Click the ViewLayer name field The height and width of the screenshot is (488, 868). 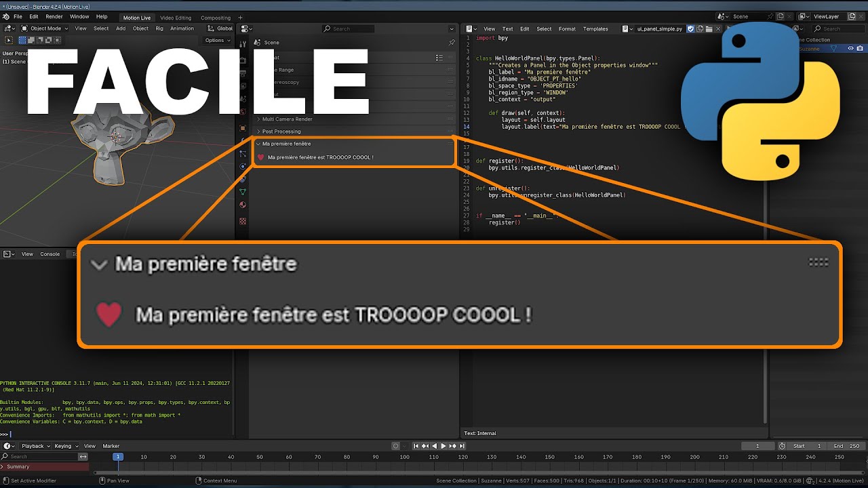[830, 16]
